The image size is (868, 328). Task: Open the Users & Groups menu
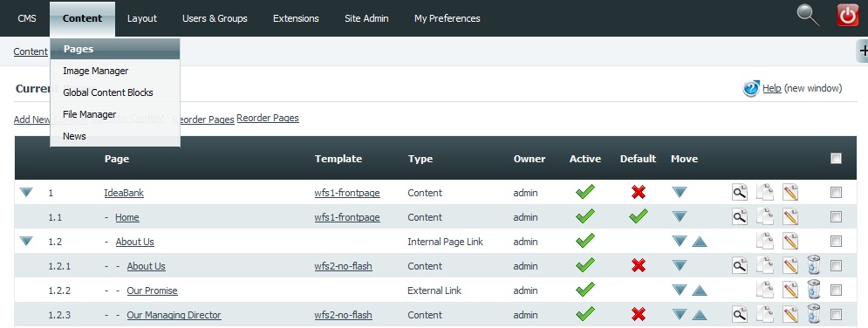(215, 18)
